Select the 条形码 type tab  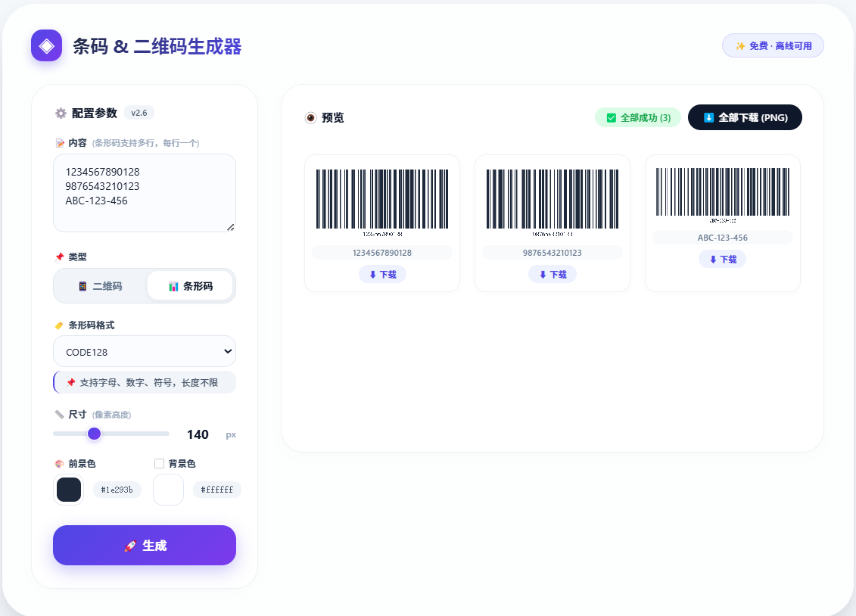pos(191,286)
